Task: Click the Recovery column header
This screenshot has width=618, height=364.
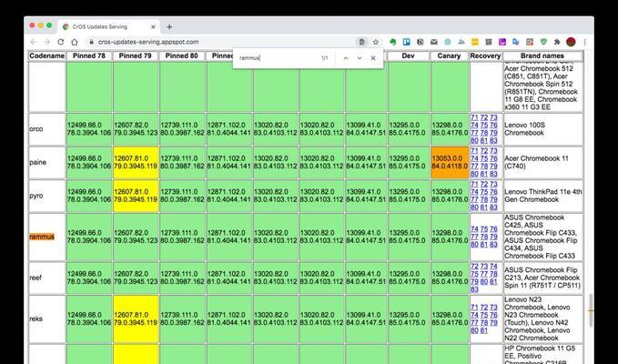Action: click(486, 56)
